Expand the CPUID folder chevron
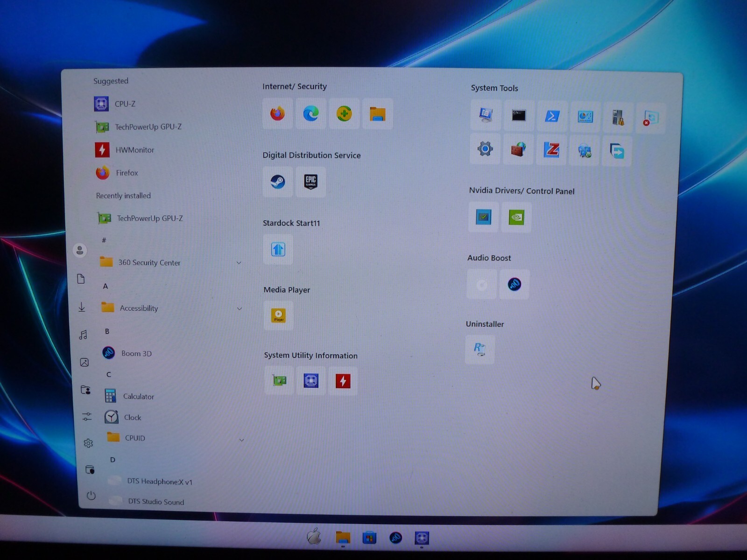Viewport: 747px width, 560px height. coord(241,440)
